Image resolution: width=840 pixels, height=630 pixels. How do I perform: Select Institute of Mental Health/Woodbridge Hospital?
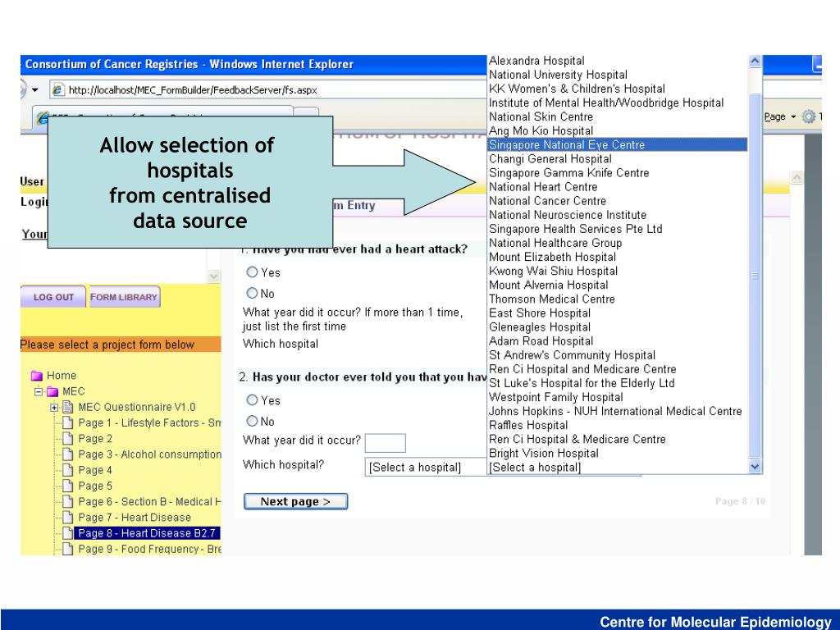coord(606,103)
